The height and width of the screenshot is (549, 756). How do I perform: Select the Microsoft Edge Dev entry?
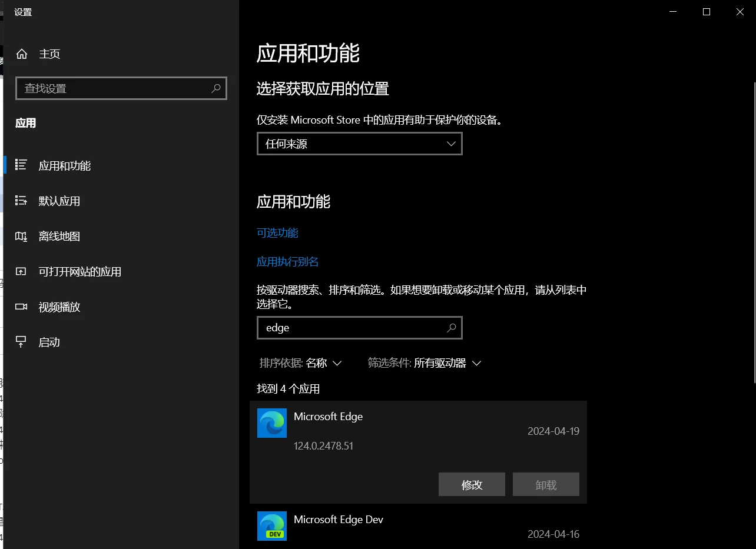point(418,527)
